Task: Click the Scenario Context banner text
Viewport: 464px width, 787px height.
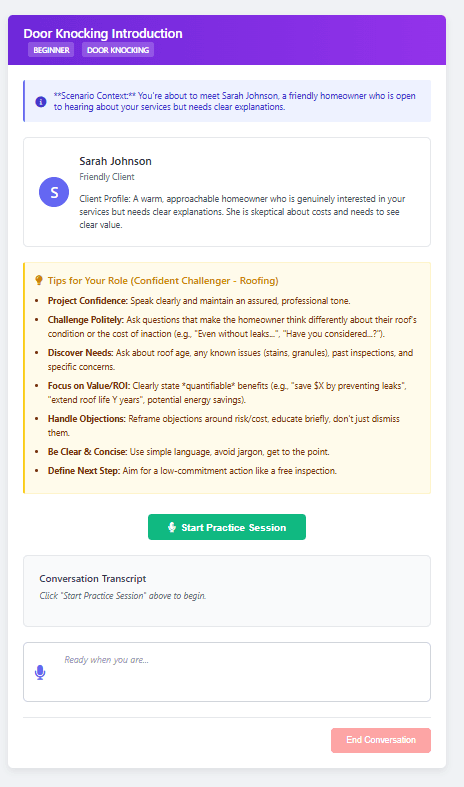Action: pyautogui.click(x=235, y=101)
